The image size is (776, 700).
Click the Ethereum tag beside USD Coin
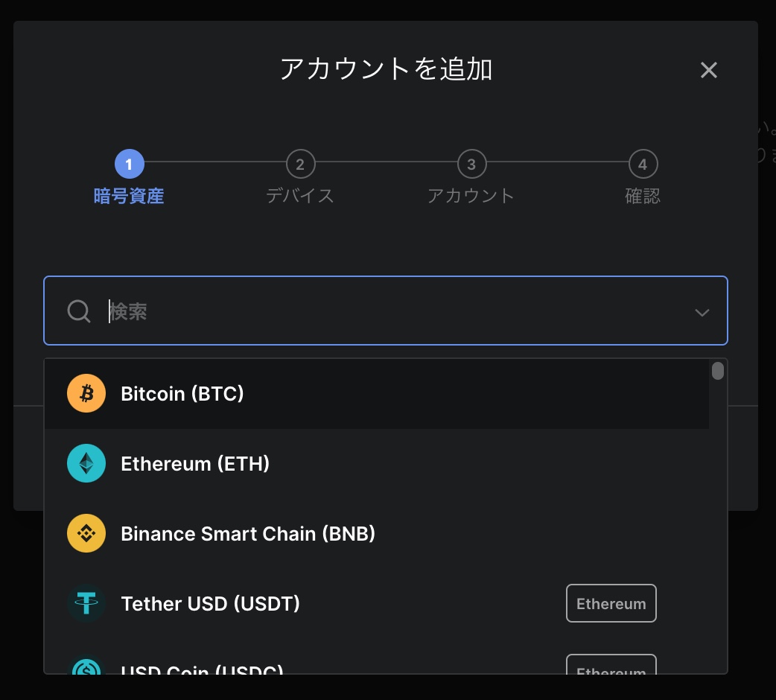coord(611,667)
